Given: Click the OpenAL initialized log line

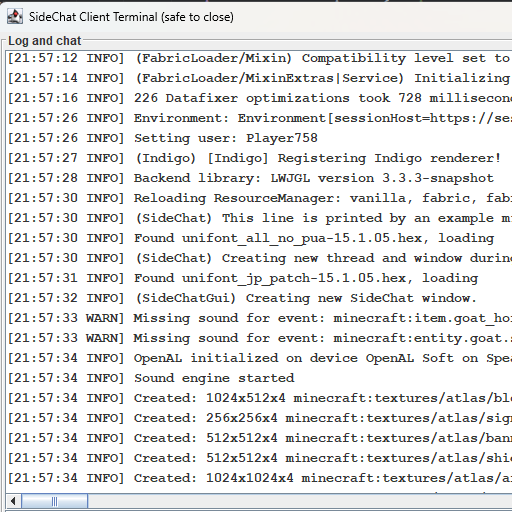Looking at the screenshot, I should coord(260,358).
